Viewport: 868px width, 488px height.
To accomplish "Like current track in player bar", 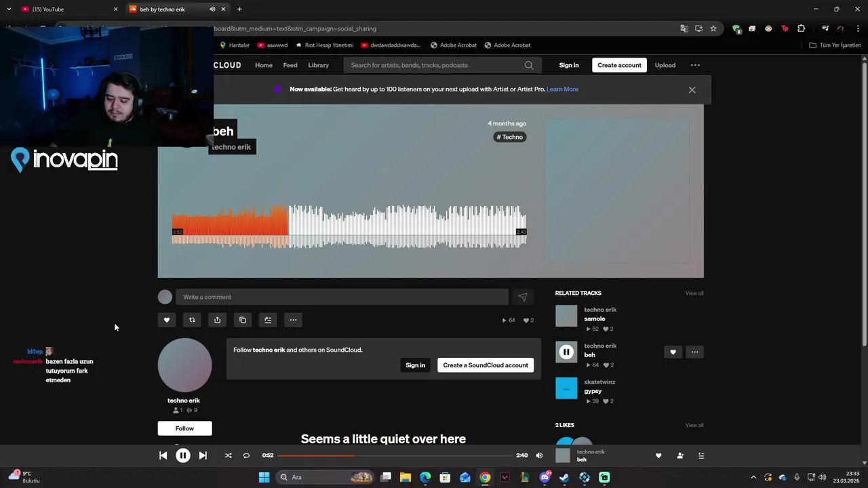I will point(658,455).
